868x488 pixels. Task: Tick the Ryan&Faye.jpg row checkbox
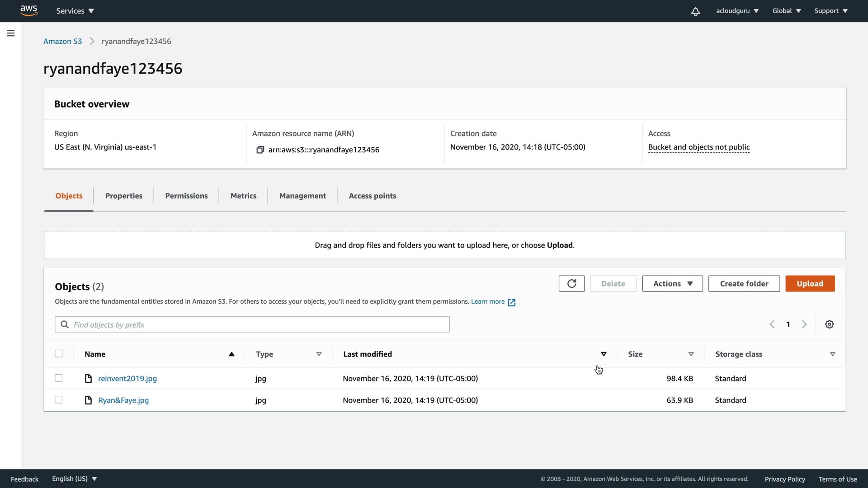tap(59, 400)
